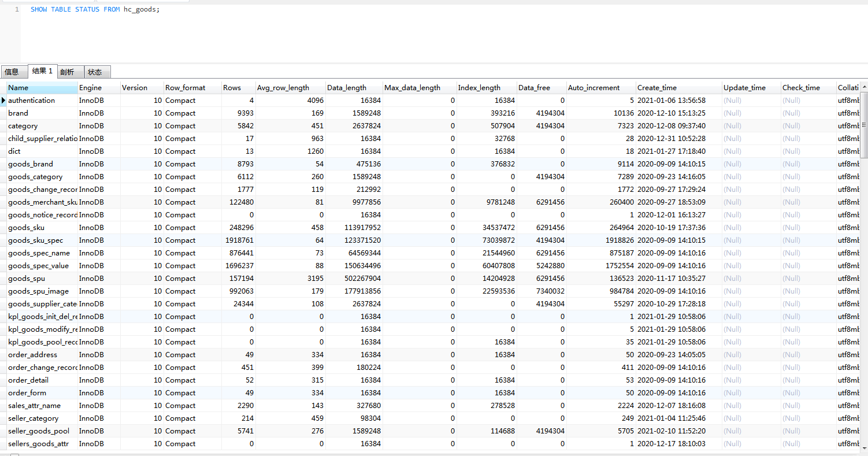Image resolution: width=868 pixels, height=456 pixels.
Task: Select the goods_spec_name name cell
Action: click(x=42, y=253)
